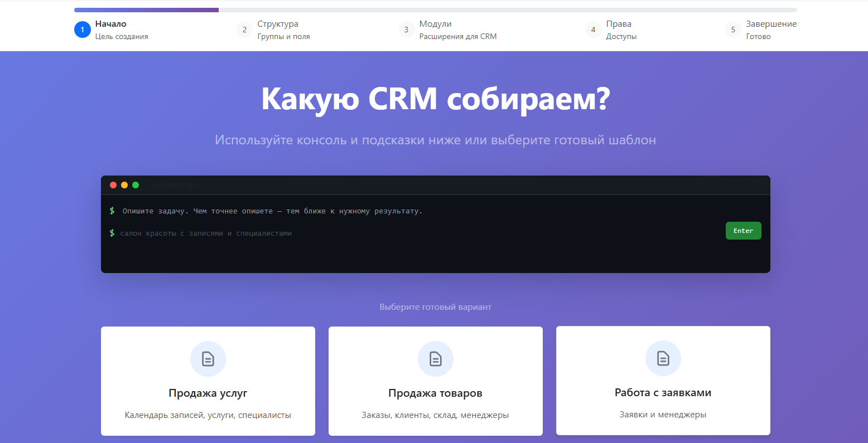Click the document icon on Работа с заявками card
868x443 pixels.
[663, 358]
